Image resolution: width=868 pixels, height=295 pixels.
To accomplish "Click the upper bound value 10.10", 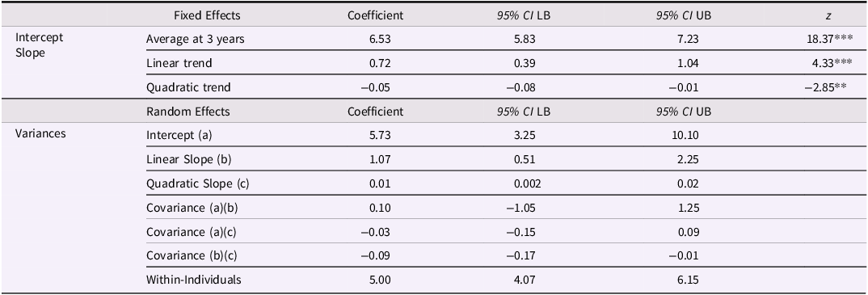I will pyautogui.click(x=688, y=136).
